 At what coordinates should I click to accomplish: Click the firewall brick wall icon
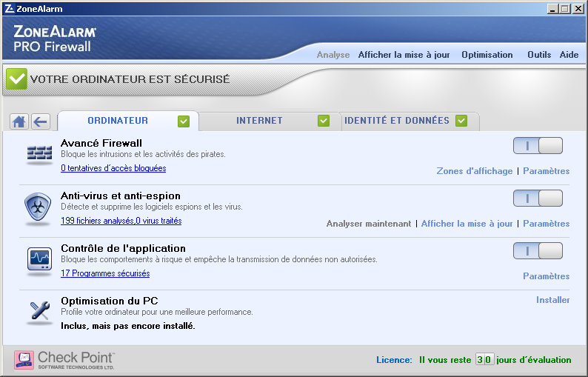click(x=39, y=153)
